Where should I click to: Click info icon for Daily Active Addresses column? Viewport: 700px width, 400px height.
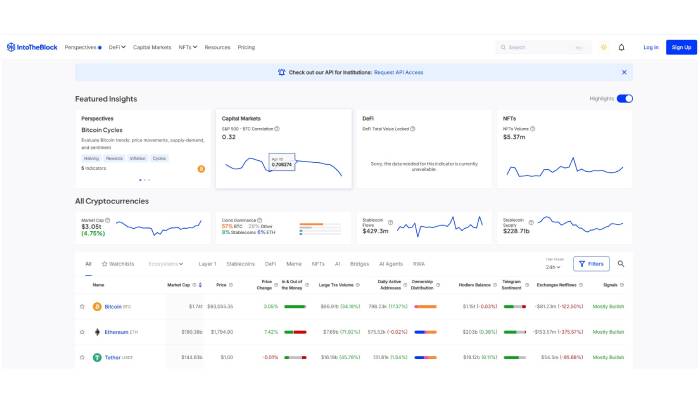(x=405, y=285)
